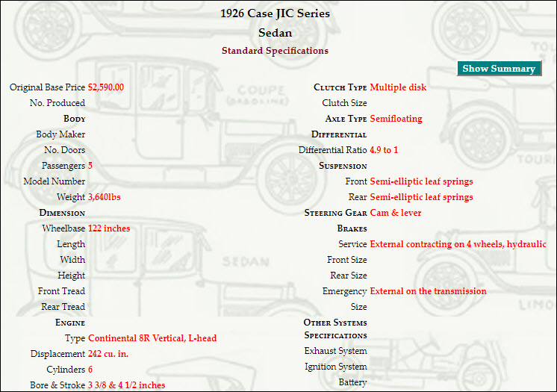Select Front suspension 'Semi-elliptic leaf springs'
The width and height of the screenshot is (557, 392).
[421, 181]
